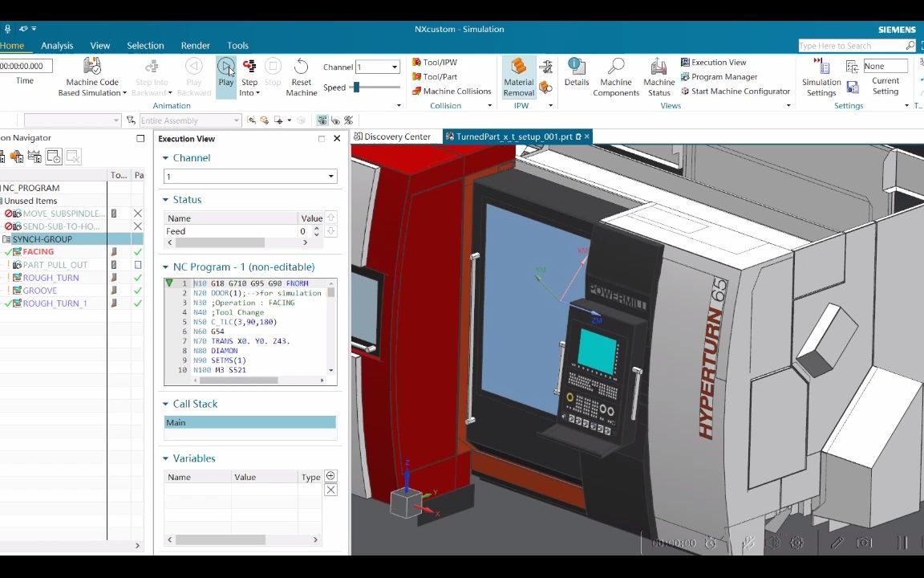Open the ribbon Channel dropdown
This screenshot has height=578, width=924.
pos(394,67)
